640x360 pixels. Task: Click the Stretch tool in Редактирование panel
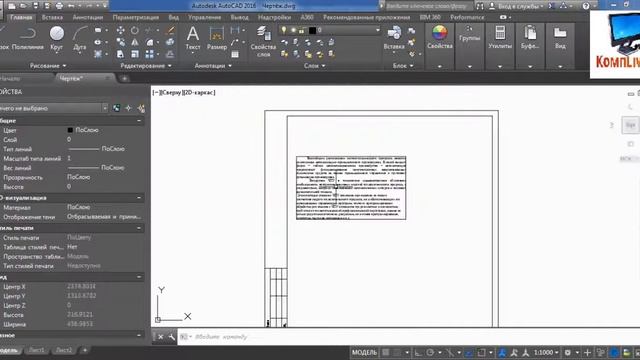click(x=121, y=54)
